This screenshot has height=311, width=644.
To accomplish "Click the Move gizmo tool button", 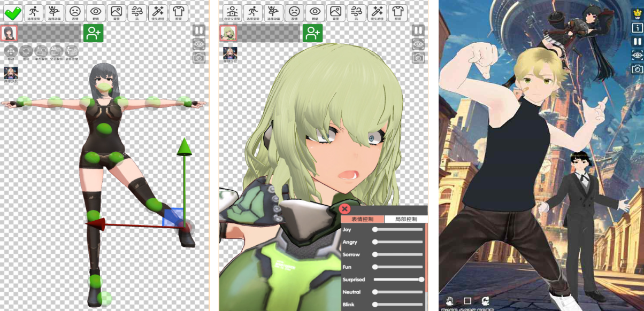I will point(11,52).
